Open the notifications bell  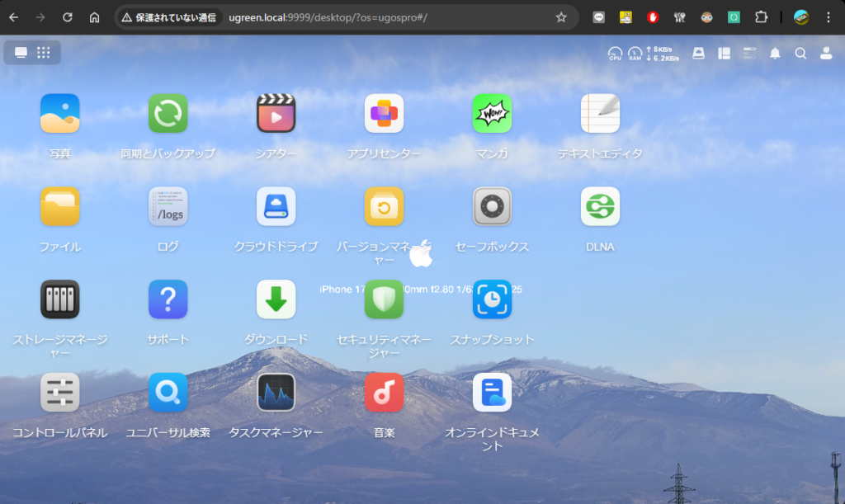[775, 54]
